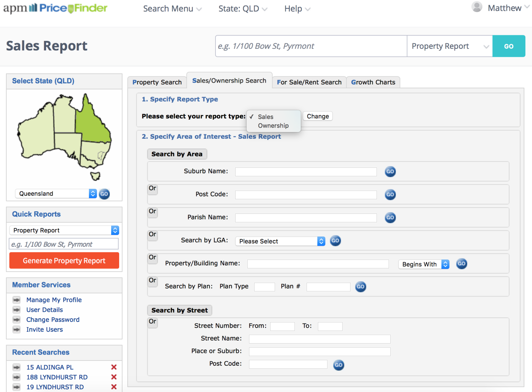Open the Please Select LGA dropdown

[280, 241]
